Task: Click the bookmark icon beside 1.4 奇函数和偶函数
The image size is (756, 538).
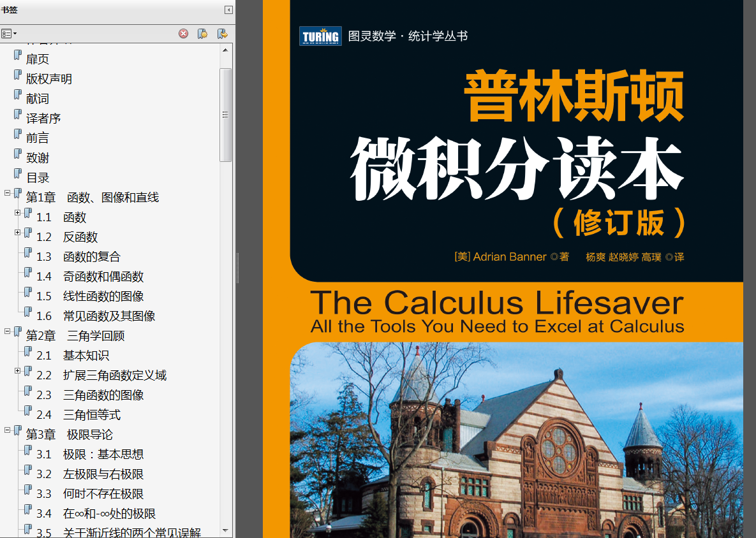Action: click(29, 272)
